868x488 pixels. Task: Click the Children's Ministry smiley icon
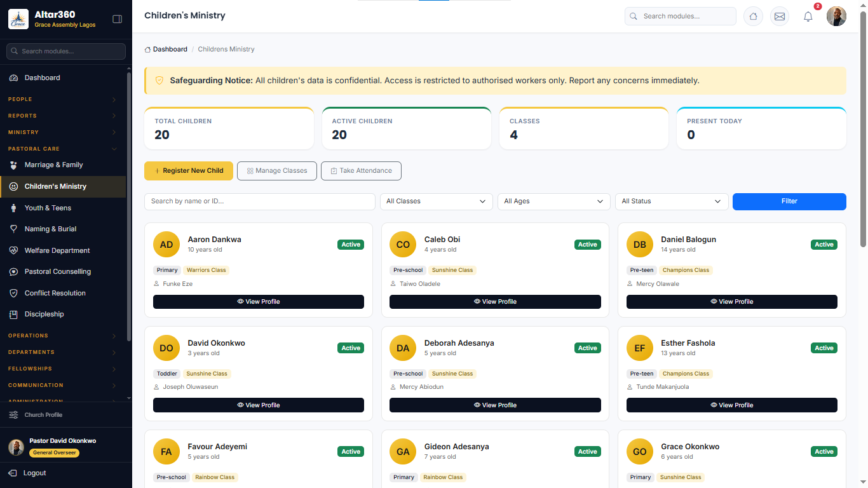[13, 187]
